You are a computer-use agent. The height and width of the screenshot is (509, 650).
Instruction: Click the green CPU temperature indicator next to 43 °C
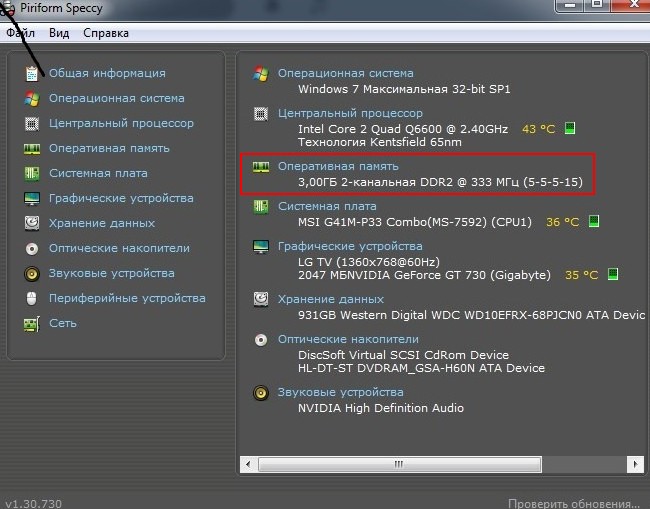pyautogui.click(x=570, y=129)
